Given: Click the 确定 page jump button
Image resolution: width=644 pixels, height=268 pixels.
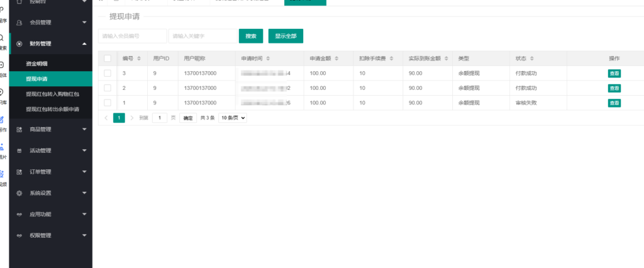Looking at the screenshot, I should pyautogui.click(x=188, y=118).
